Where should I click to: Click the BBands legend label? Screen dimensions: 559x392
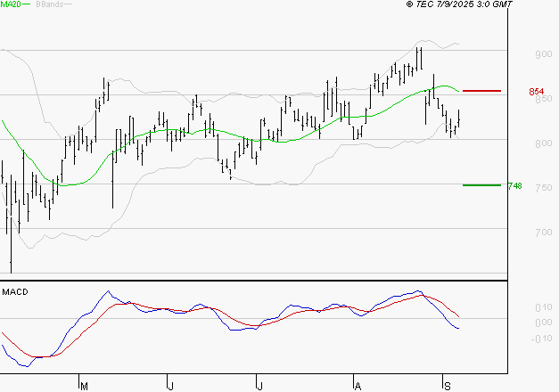pyautogui.click(x=50, y=4)
